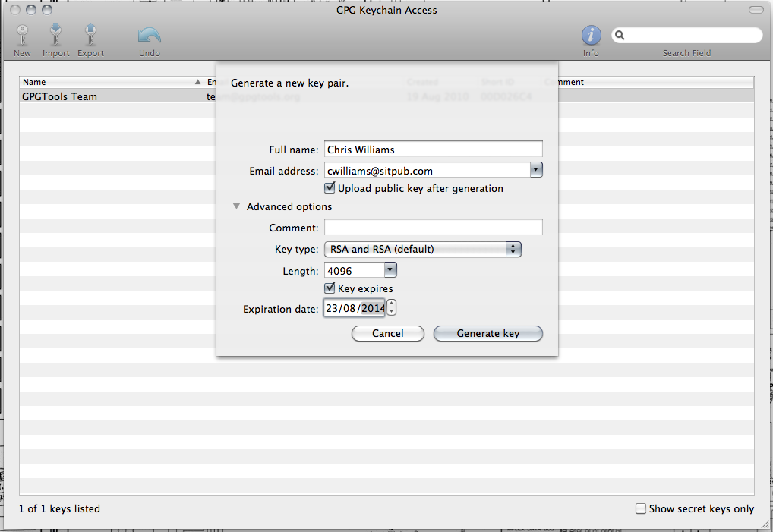Open the Key type dropdown
The image size is (773, 532).
422,249
